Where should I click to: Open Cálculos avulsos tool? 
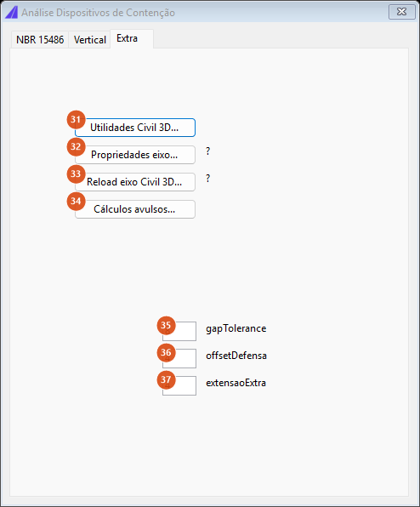(135, 209)
